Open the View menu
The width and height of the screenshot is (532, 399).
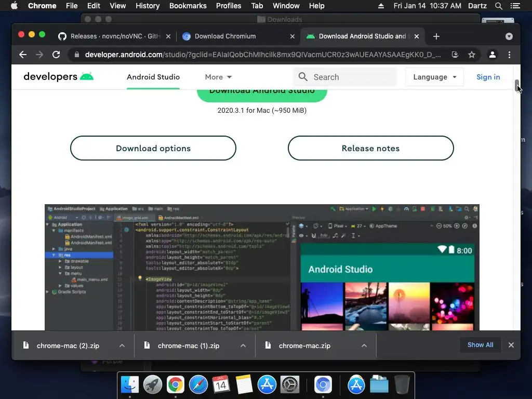118,6
